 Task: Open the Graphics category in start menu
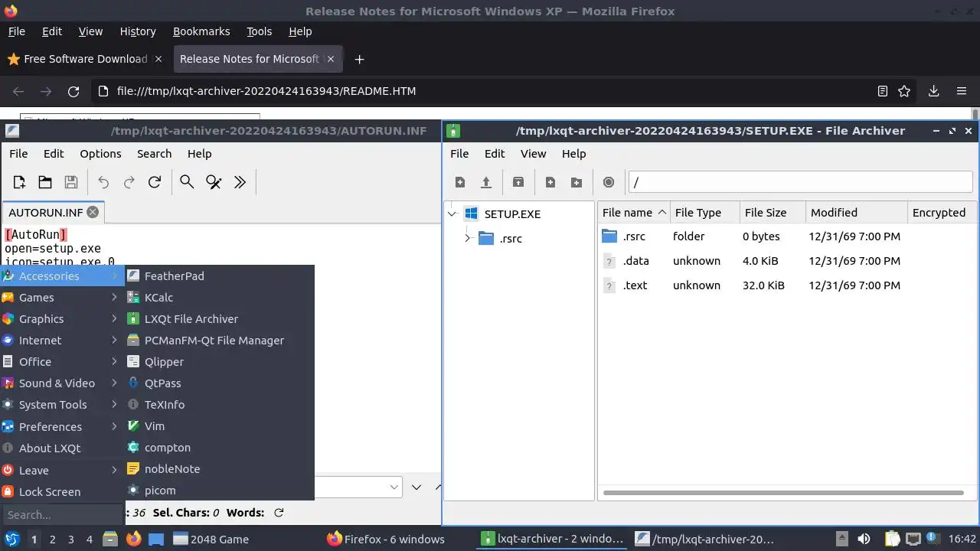[62, 319]
